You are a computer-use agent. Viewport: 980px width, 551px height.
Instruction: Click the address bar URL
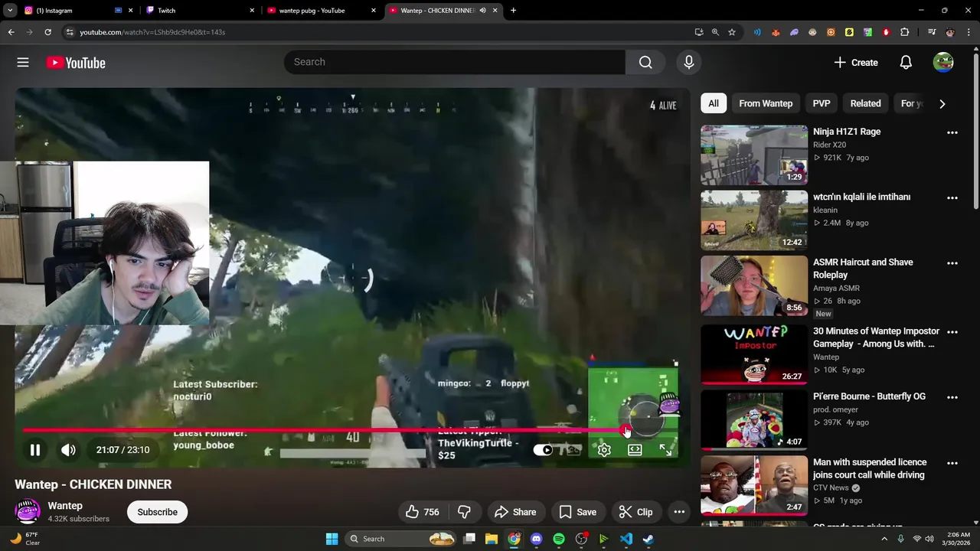[x=152, y=32]
